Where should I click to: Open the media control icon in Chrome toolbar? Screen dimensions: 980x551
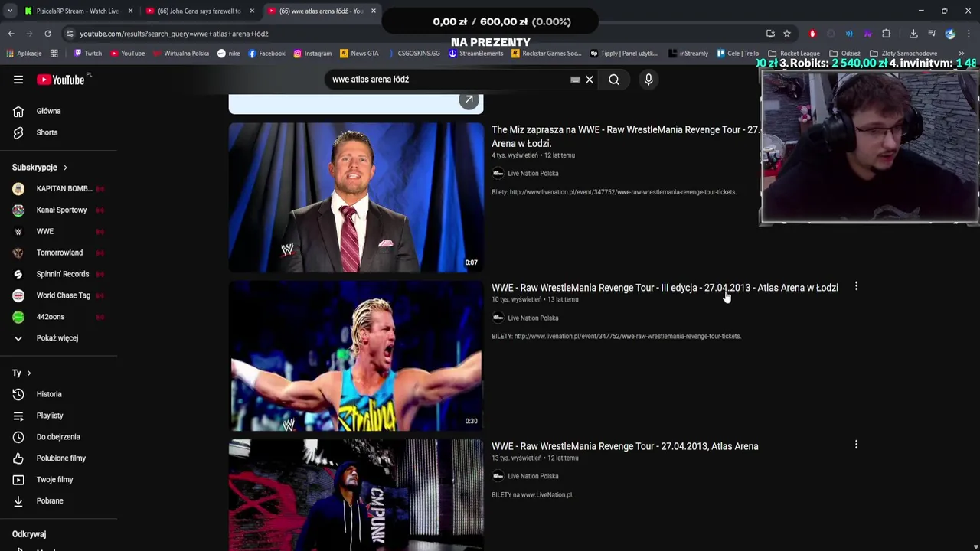click(932, 34)
